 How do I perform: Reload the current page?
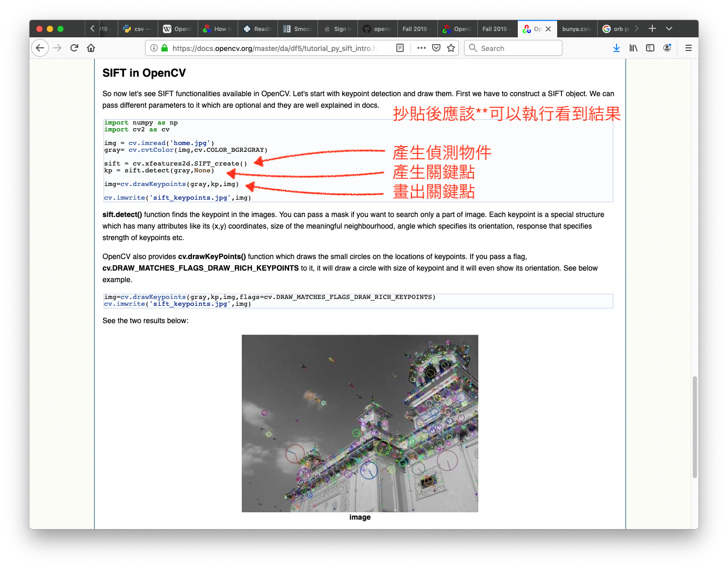(x=74, y=48)
